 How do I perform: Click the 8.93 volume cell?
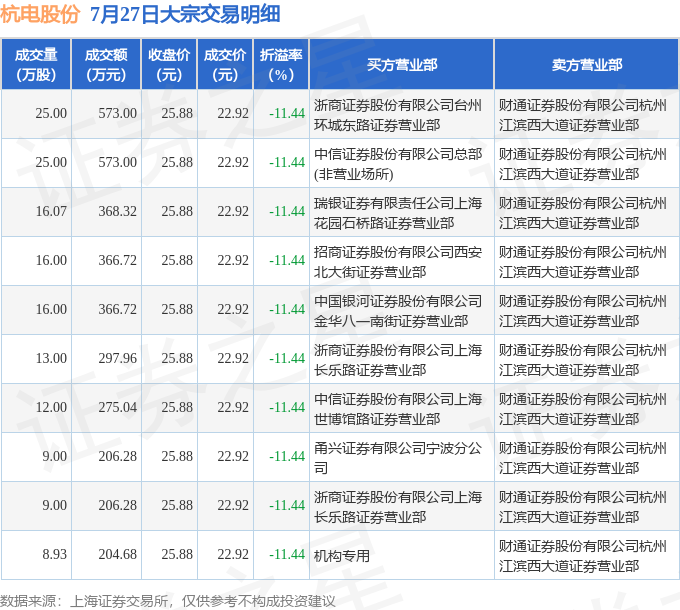coord(36,555)
